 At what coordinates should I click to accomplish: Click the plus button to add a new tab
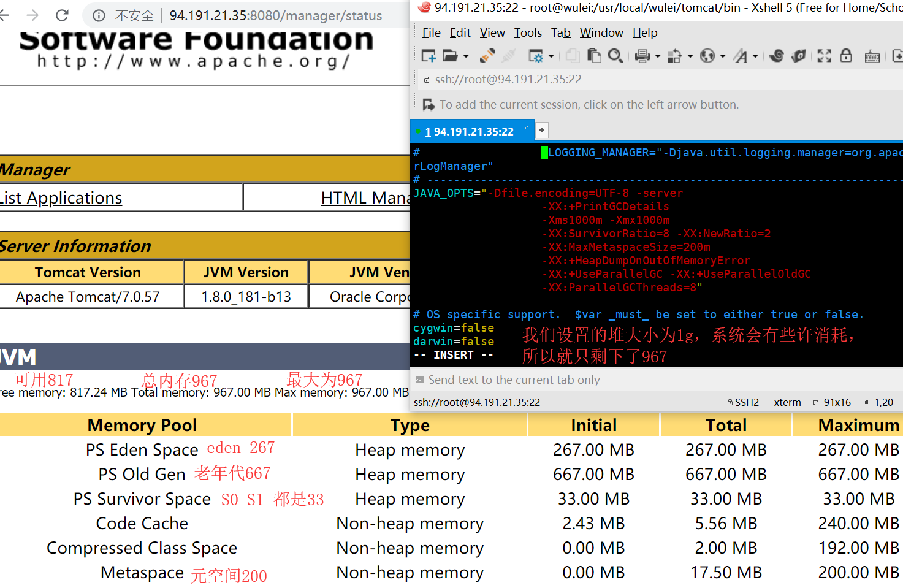[x=542, y=130]
